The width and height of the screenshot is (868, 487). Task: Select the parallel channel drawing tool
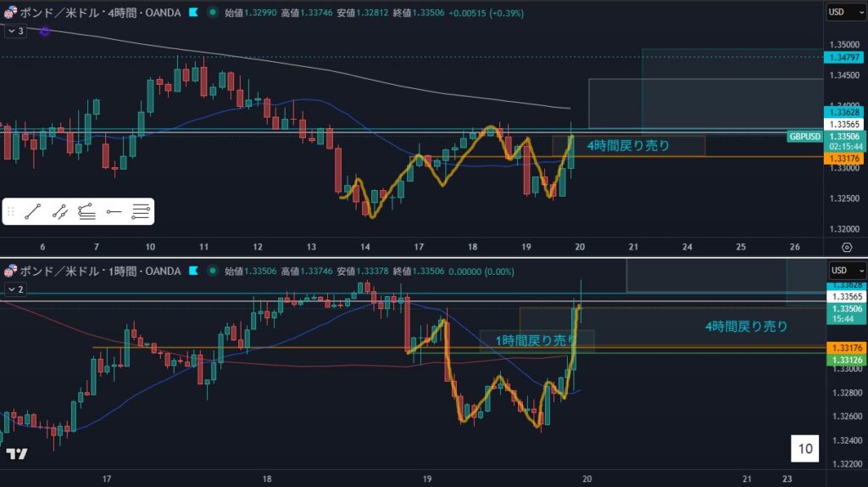[60, 212]
